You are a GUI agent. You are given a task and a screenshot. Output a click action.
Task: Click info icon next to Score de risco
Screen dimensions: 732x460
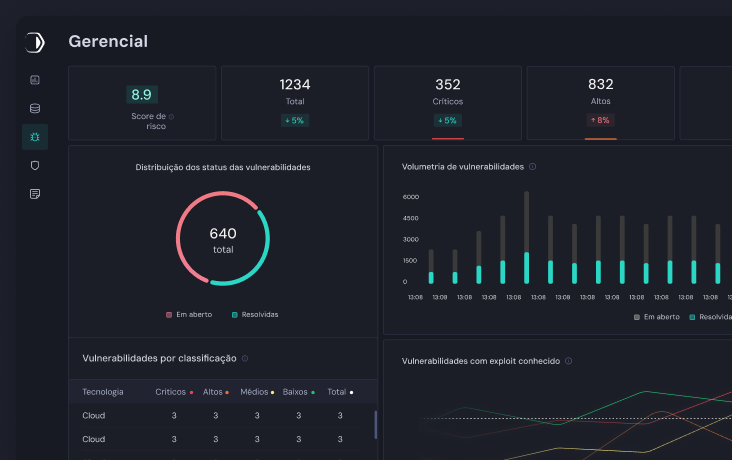[x=171, y=117]
